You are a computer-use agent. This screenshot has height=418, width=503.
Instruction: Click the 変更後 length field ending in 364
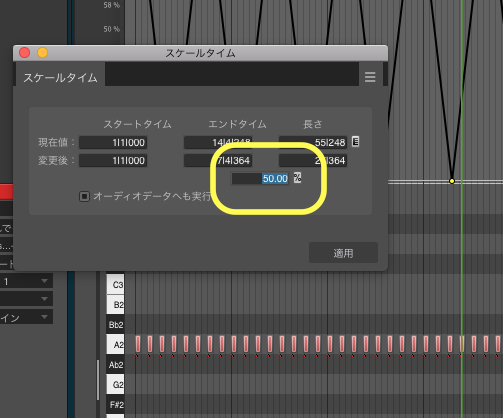tap(313, 160)
